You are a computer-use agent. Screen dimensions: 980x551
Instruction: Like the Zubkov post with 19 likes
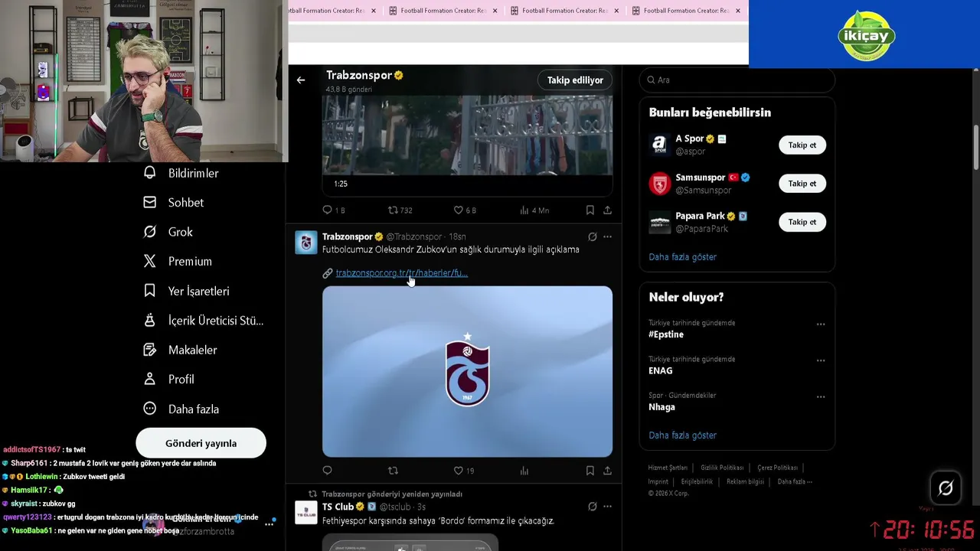click(x=463, y=471)
